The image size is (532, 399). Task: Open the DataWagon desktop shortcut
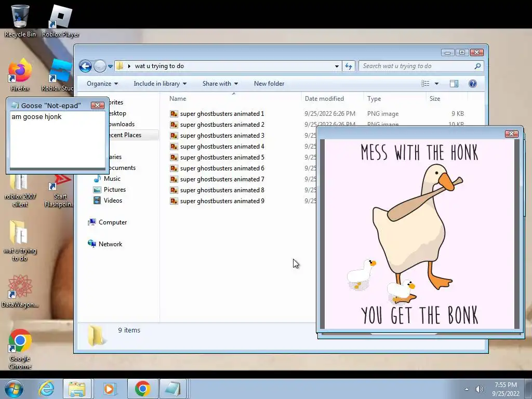point(20,291)
